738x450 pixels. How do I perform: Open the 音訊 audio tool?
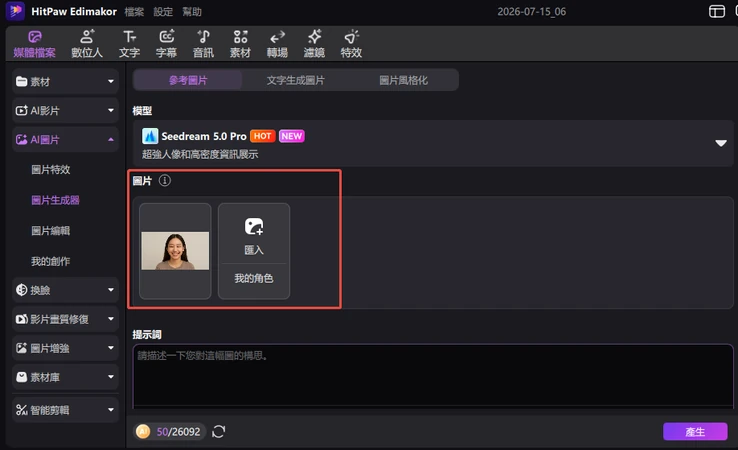click(x=203, y=44)
